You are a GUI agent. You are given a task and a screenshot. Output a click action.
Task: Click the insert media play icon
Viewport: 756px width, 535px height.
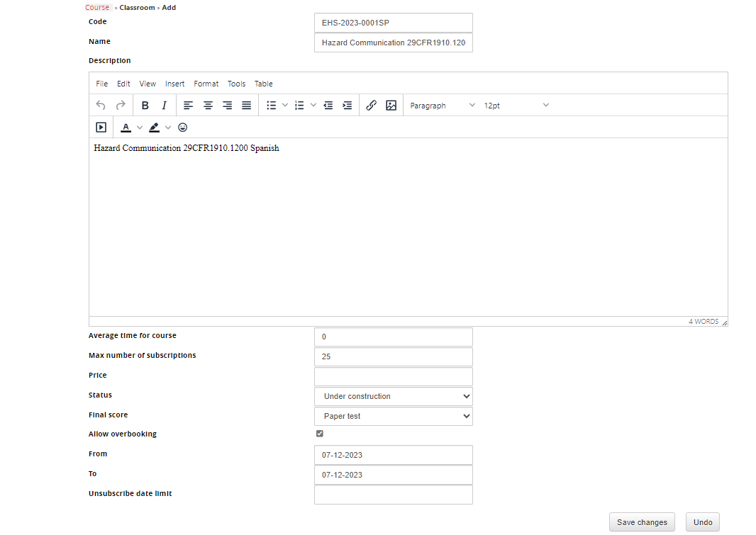(x=101, y=128)
